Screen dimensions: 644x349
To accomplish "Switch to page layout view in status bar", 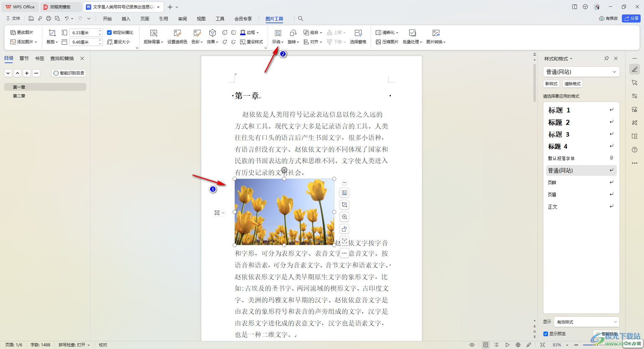I will point(486,345).
